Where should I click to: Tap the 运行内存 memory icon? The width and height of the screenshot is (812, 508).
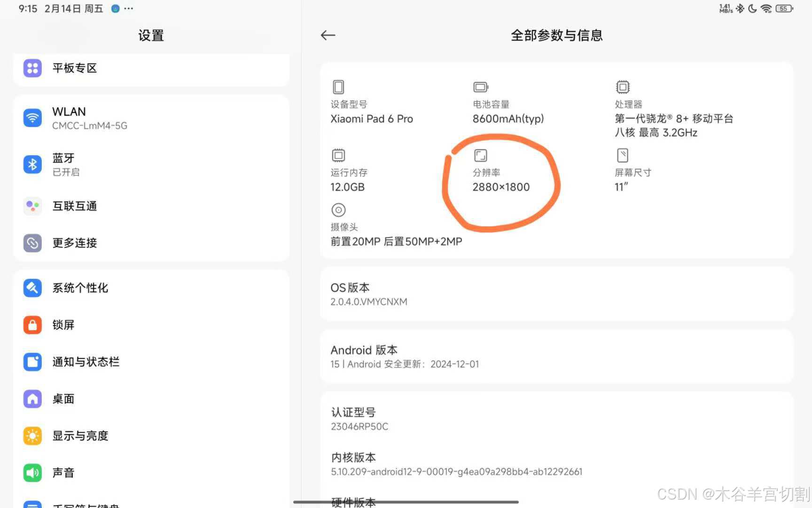point(338,155)
